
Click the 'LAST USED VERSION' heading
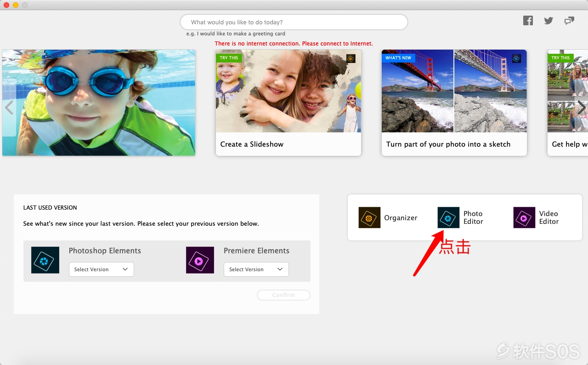click(x=50, y=208)
